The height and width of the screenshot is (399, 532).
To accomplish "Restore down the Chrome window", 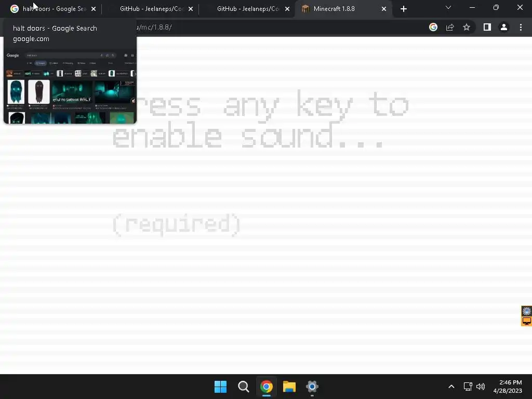I will pos(496,7).
